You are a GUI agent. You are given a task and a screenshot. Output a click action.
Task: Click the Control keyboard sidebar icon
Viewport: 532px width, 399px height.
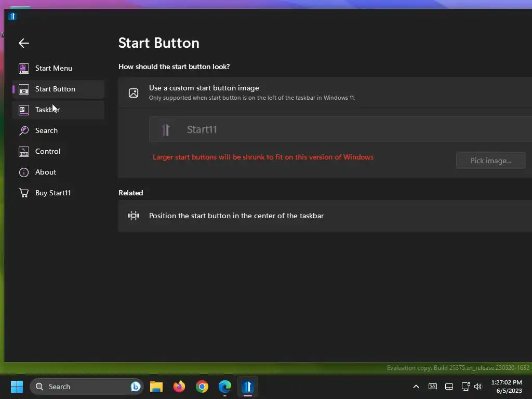[x=24, y=151]
